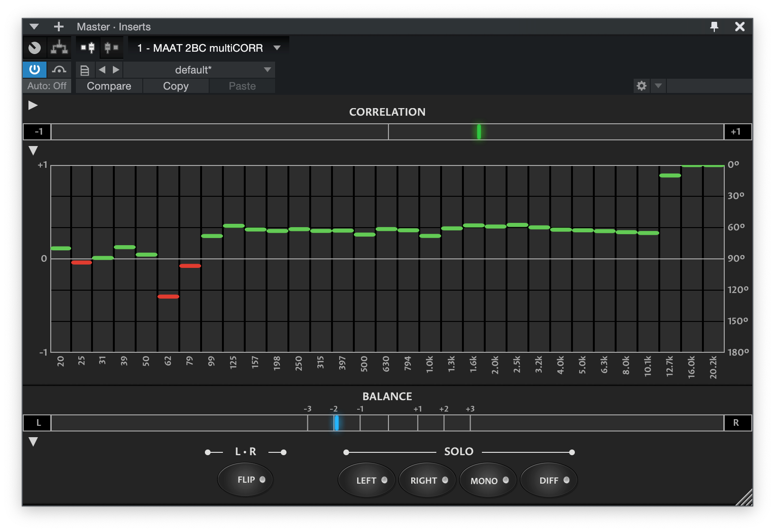775x532 pixels.
Task: Click the add insert plus icon
Action: coord(59,27)
